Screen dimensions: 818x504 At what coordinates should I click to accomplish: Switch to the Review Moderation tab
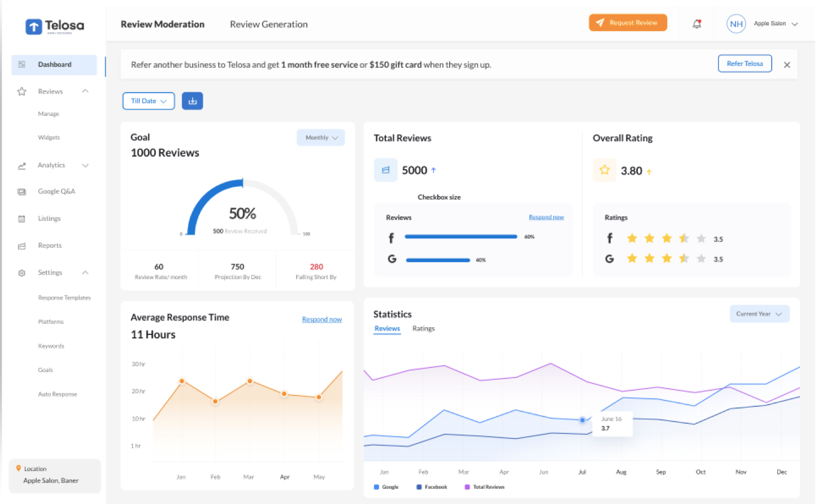pos(163,24)
